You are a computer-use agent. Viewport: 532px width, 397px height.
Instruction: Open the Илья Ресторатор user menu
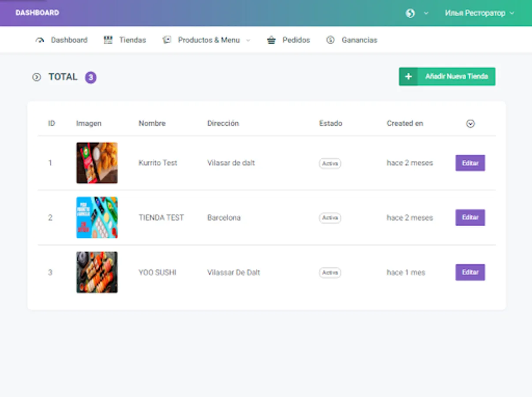pyautogui.click(x=480, y=13)
